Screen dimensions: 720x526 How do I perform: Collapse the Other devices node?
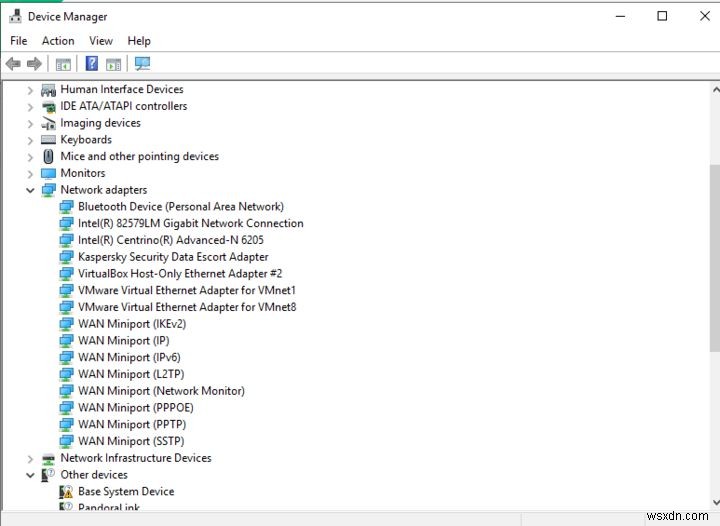30,475
